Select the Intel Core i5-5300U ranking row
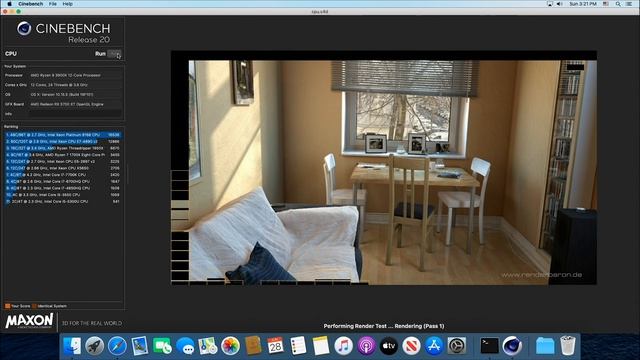 [62, 202]
